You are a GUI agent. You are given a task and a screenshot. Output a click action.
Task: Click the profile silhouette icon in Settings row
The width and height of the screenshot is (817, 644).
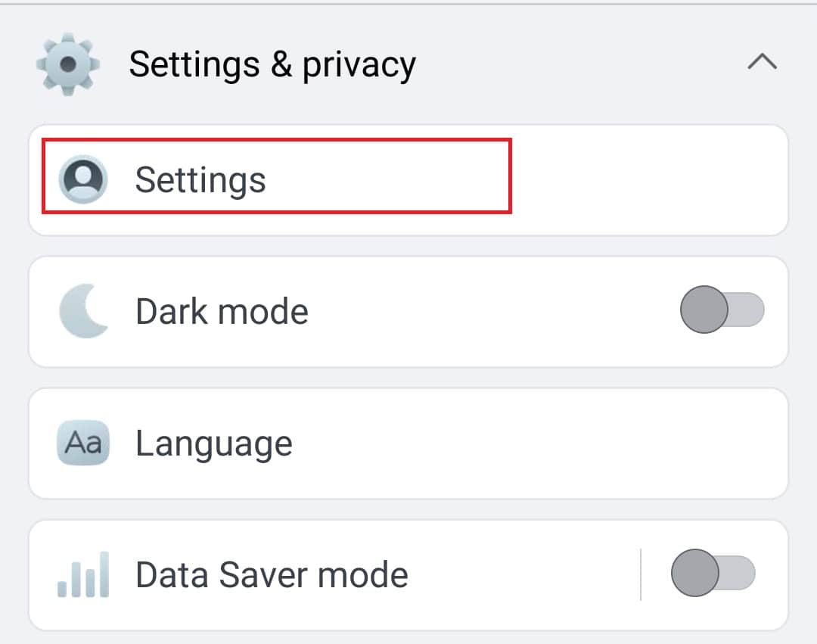[83, 179]
